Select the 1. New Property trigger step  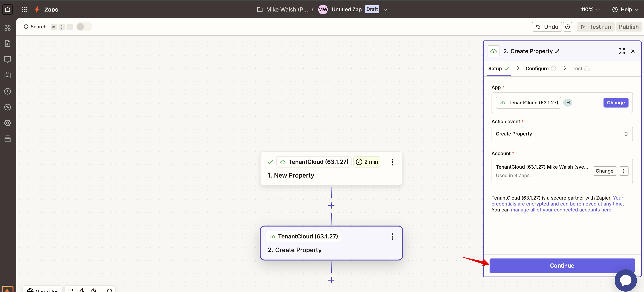click(x=331, y=168)
